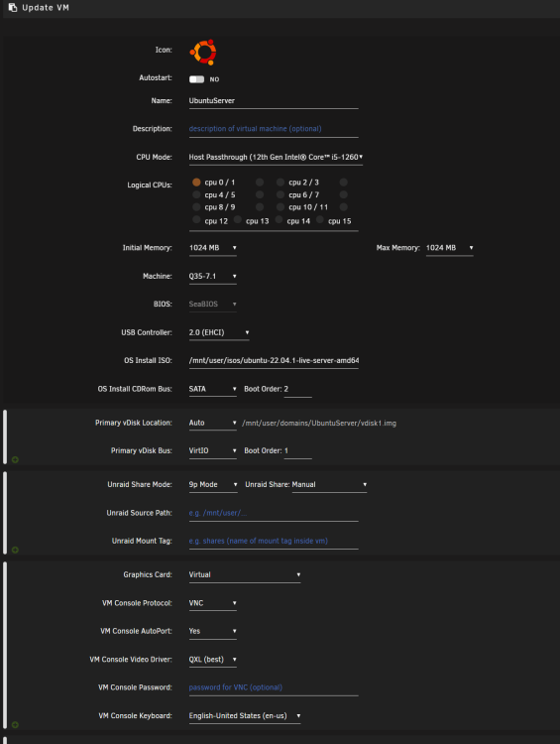Click the VM Console Password field
This screenshot has width=560, height=744.
click(x=274, y=687)
